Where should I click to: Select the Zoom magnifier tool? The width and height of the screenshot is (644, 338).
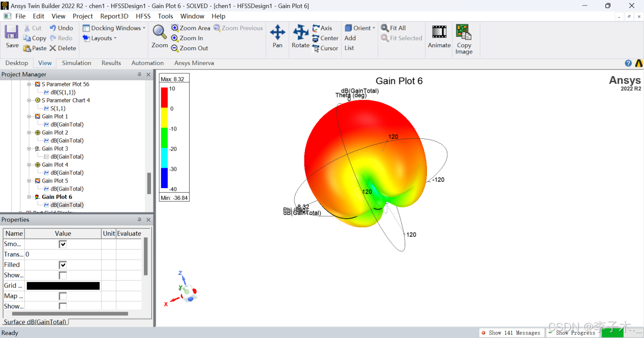point(160,36)
